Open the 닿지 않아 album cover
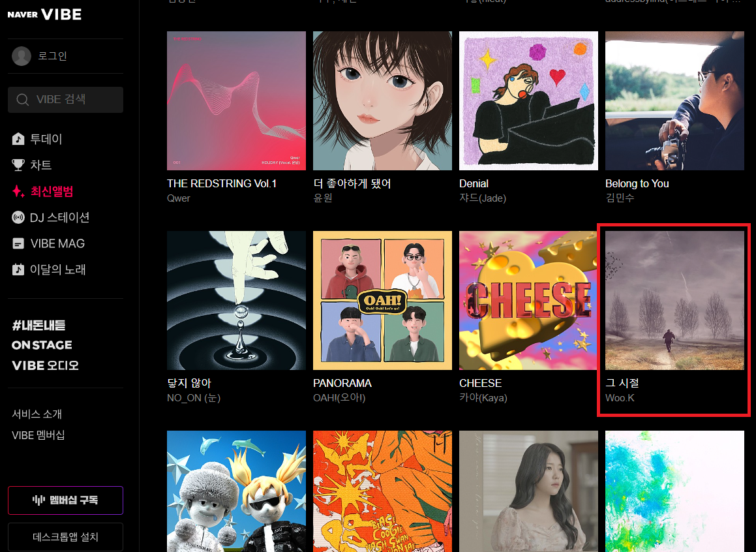The width and height of the screenshot is (756, 552). 236,300
